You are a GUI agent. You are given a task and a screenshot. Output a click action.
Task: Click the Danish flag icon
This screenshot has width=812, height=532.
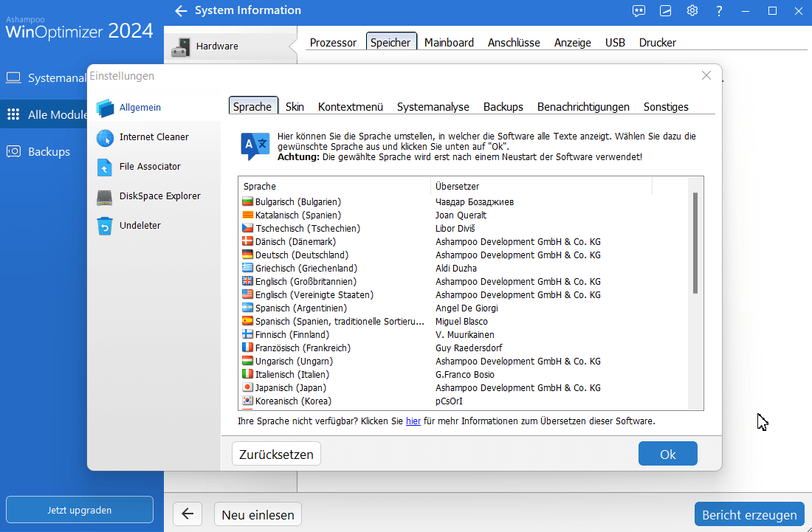(x=247, y=242)
